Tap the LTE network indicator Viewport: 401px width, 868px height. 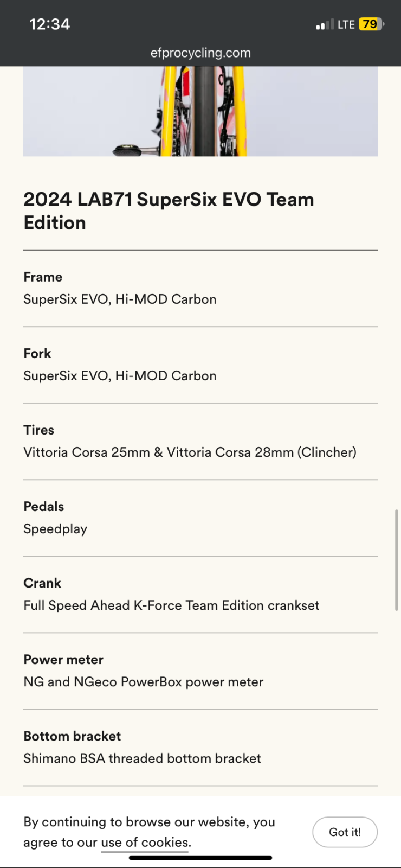pyautogui.click(x=346, y=24)
